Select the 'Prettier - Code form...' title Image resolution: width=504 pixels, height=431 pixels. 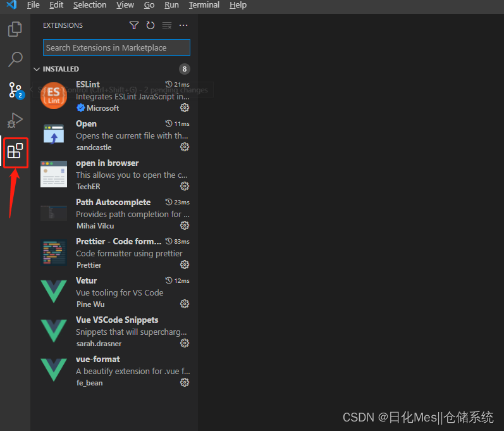click(x=119, y=242)
